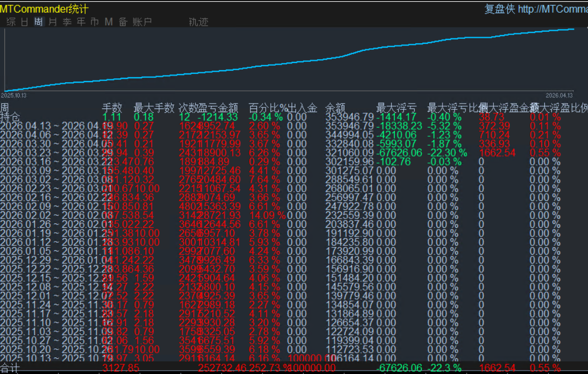
Task: Open the 轨迹 track tab
Action: [x=199, y=22]
